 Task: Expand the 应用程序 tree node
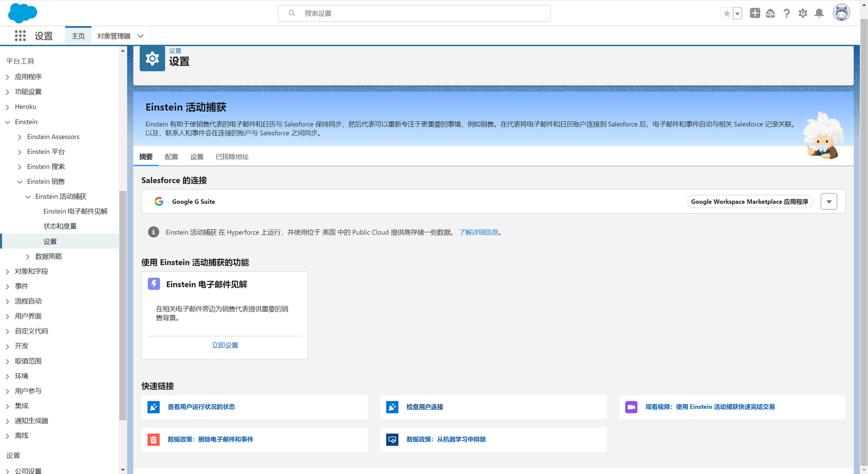[8, 77]
